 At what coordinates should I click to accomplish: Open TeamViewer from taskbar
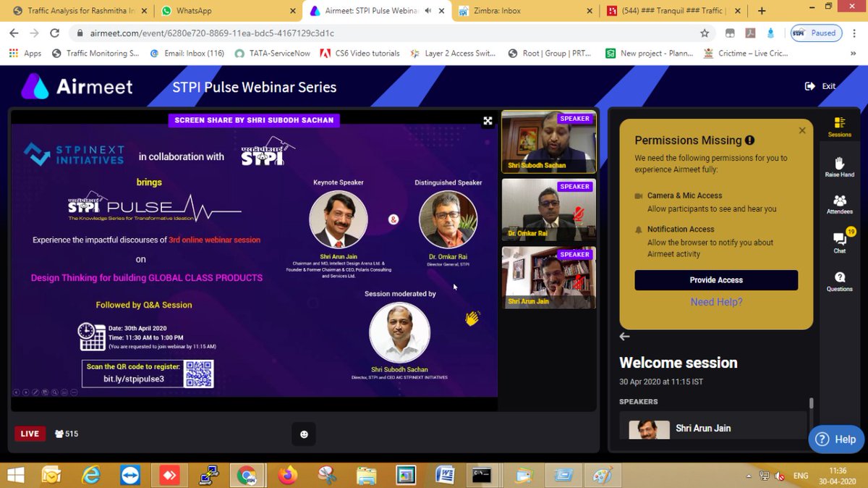(129, 475)
